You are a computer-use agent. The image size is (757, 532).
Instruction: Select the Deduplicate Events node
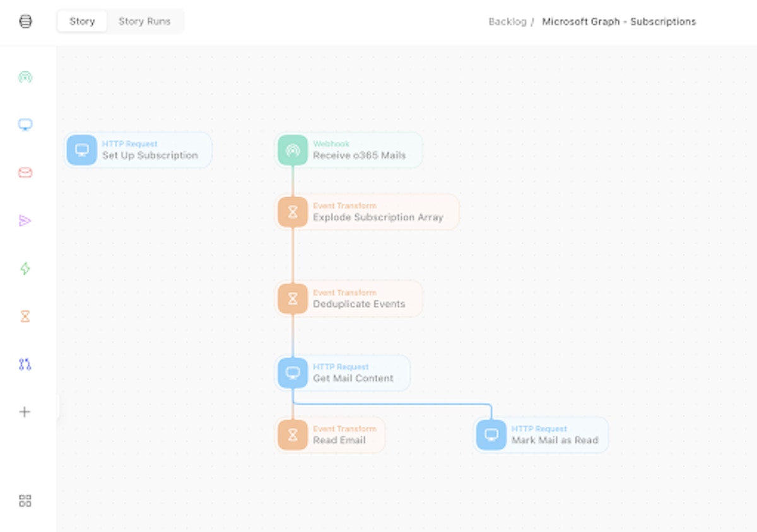(x=349, y=299)
